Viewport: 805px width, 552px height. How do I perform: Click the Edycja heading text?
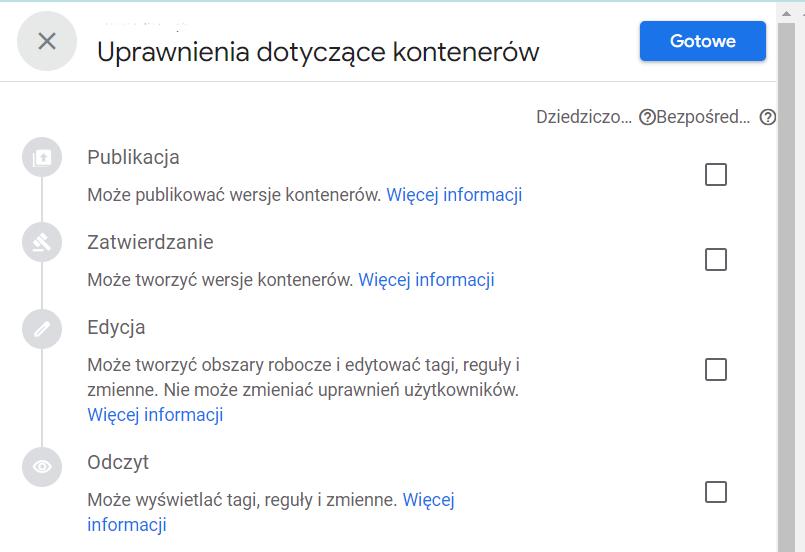pyautogui.click(x=116, y=328)
